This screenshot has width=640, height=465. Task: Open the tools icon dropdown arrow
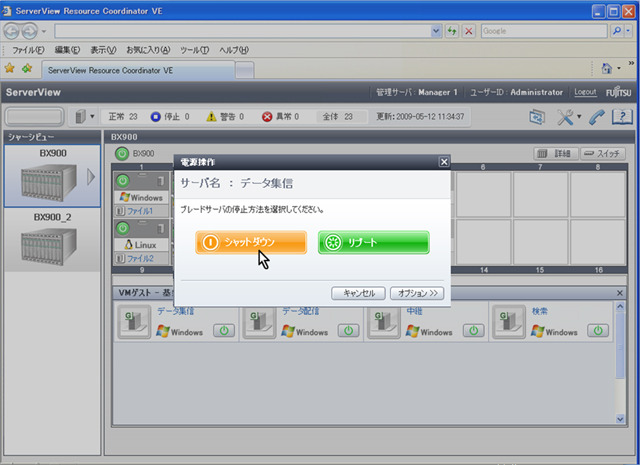point(579,117)
